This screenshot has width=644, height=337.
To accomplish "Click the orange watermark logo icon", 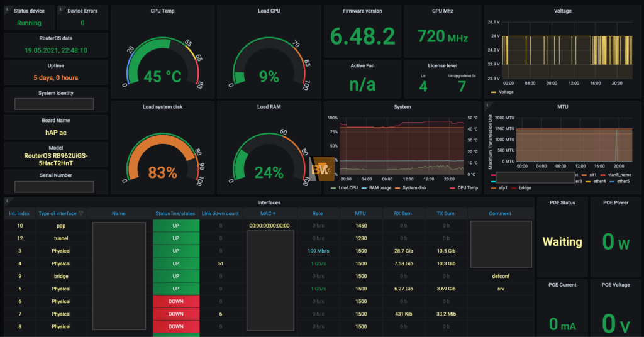I will point(324,169).
